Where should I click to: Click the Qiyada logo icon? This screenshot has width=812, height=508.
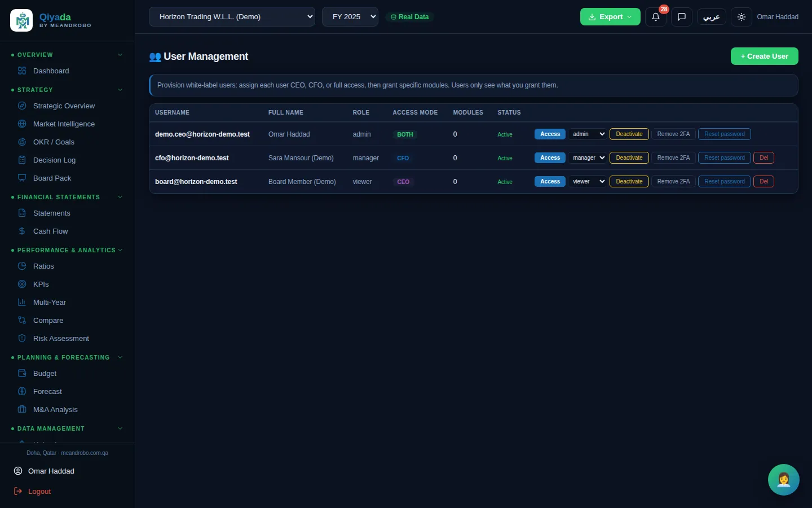tap(21, 21)
